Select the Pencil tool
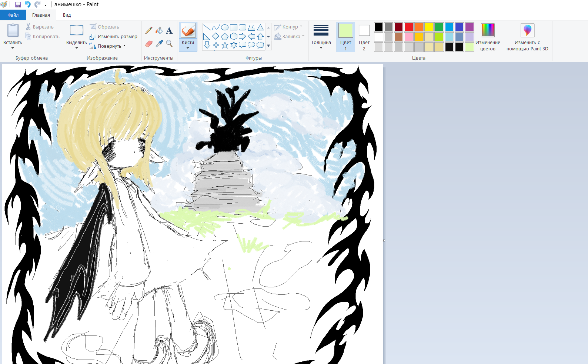 (x=149, y=31)
